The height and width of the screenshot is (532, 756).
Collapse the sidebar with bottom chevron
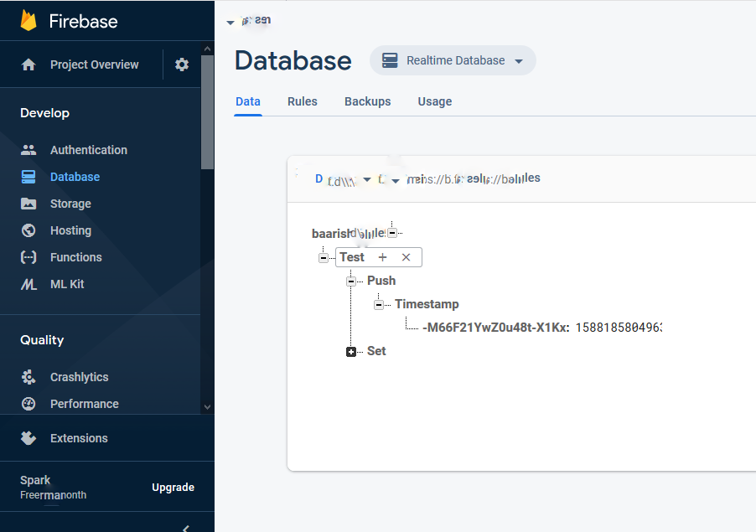[x=186, y=528]
